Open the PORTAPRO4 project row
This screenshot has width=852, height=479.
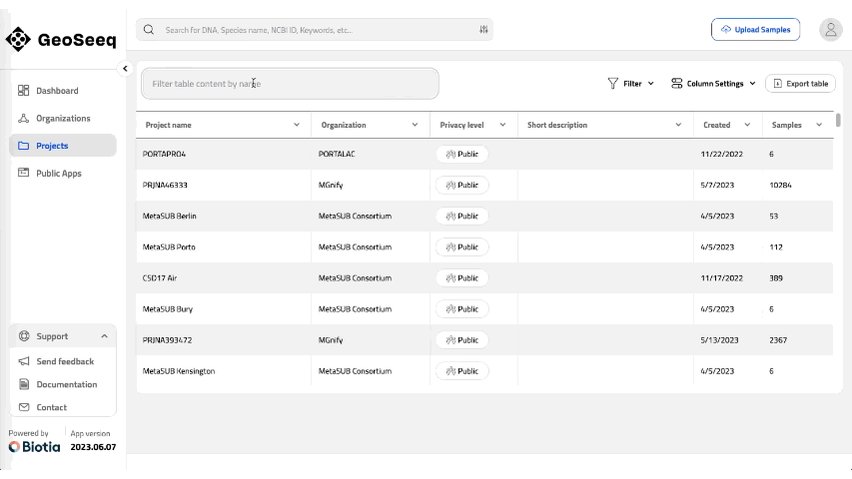pos(484,154)
